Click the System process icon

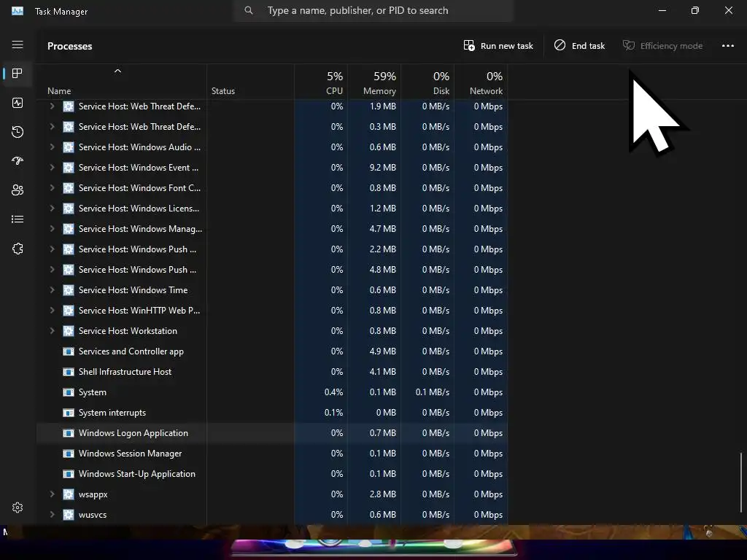click(x=69, y=392)
